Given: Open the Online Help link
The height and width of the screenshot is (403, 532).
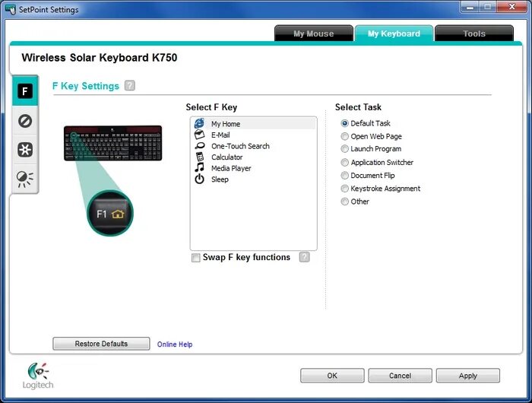Looking at the screenshot, I should tap(175, 344).
